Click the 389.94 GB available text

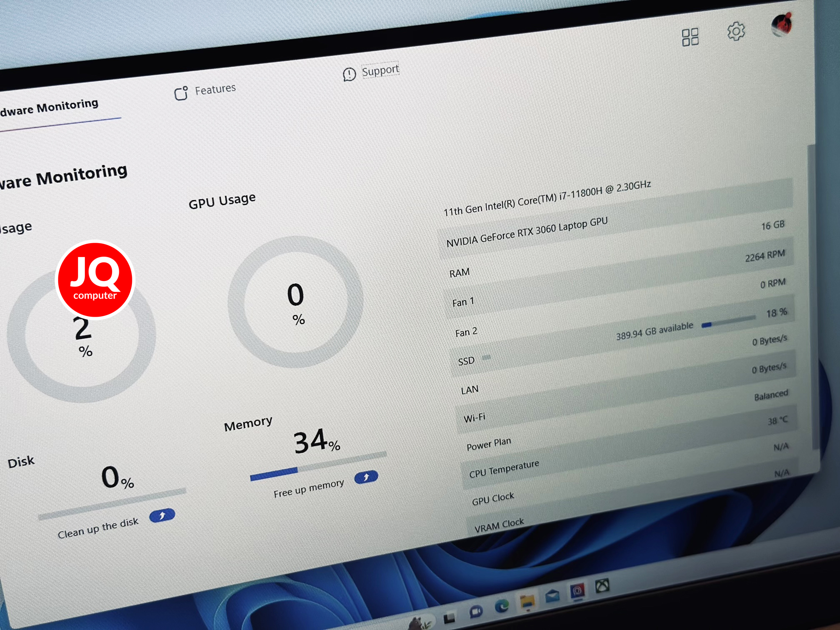pos(654,331)
